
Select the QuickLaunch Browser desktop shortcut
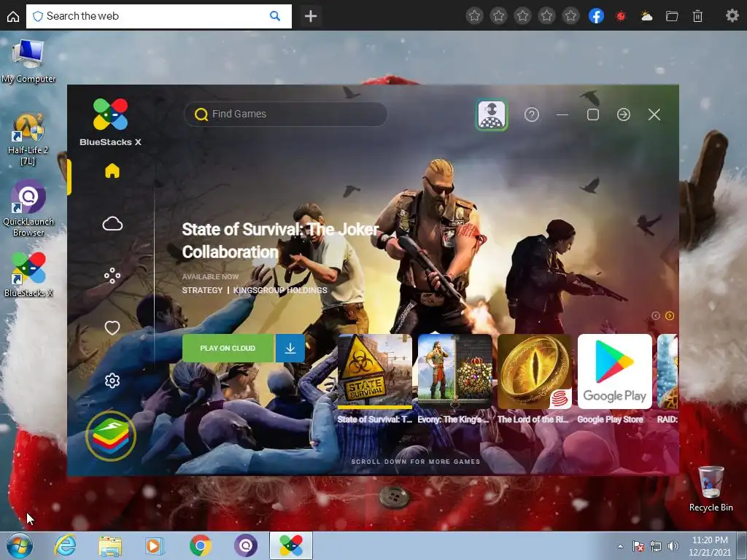28,208
